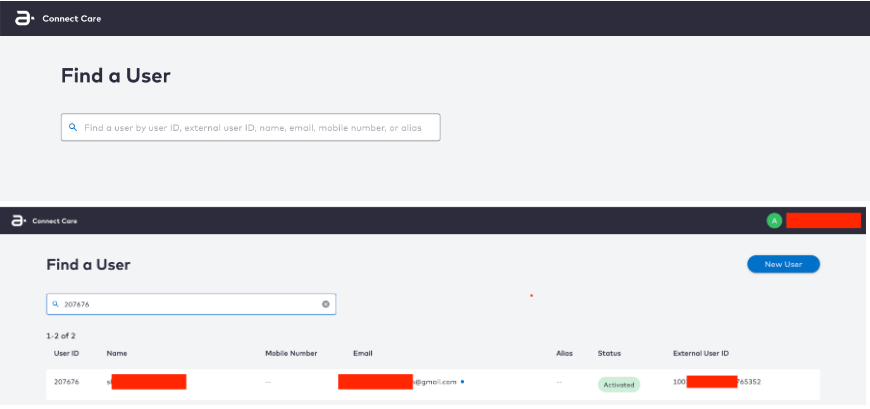Select user ID 207676 in the results row
This screenshot has height=409, width=870.
tap(66, 382)
